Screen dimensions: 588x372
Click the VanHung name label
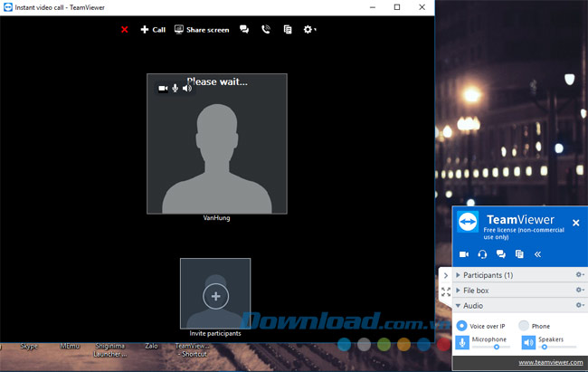216,218
